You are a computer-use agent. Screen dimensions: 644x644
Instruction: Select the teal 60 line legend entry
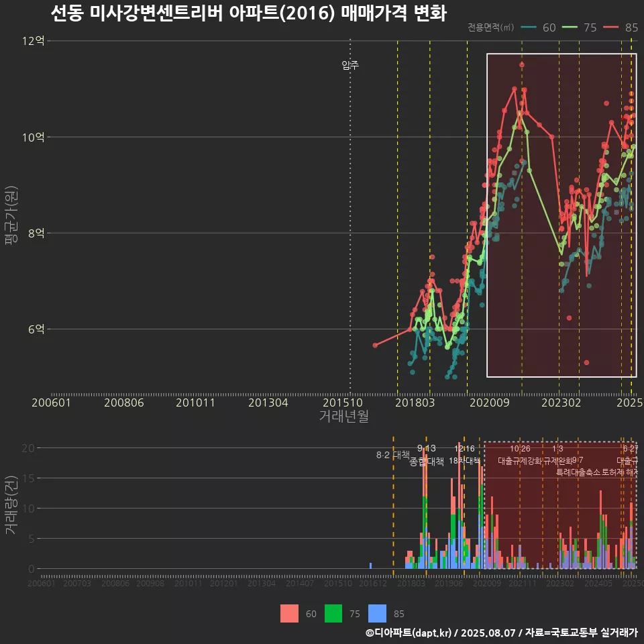point(538,28)
